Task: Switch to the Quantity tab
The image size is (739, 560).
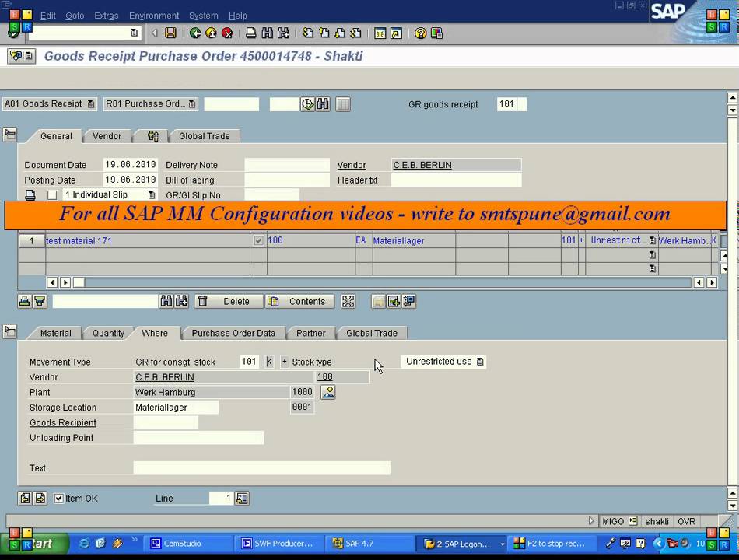Action: pyautogui.click(x=108, y=333)
